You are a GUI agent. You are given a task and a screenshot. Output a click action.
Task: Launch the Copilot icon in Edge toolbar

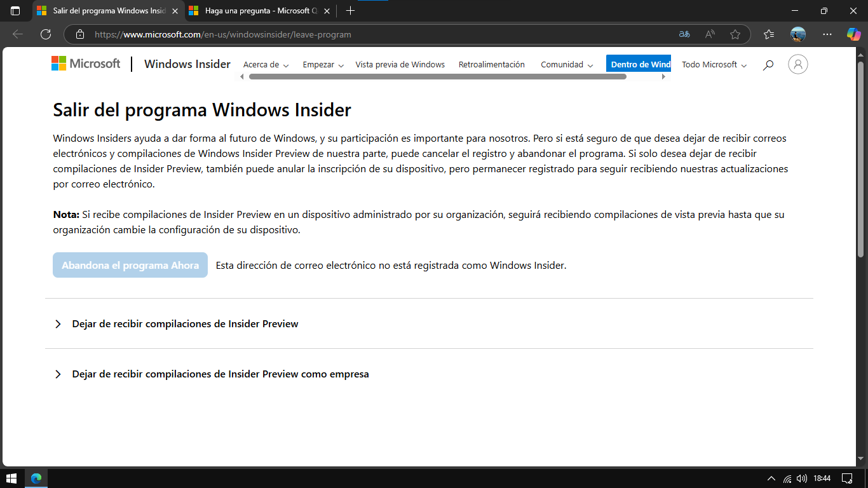click(853, 34)
